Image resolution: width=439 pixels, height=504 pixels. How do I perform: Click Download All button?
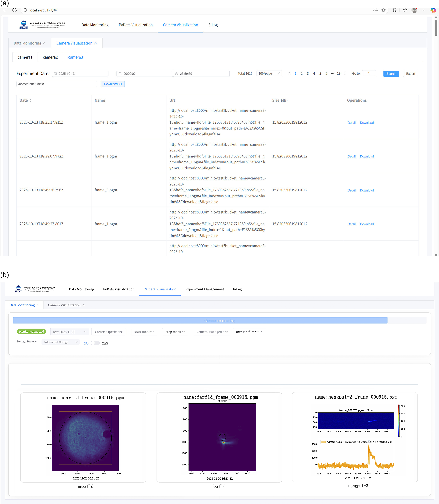coord(113,84)
